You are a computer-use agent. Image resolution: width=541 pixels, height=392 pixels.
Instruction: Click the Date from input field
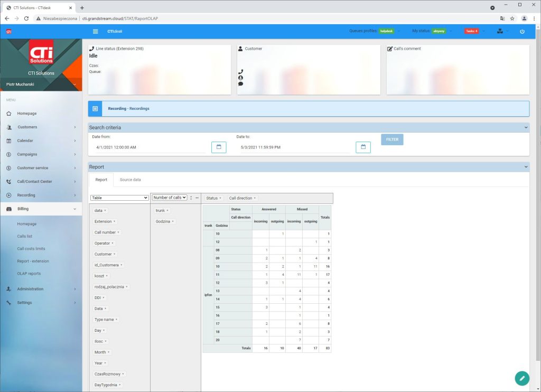[x=148, y=147]
